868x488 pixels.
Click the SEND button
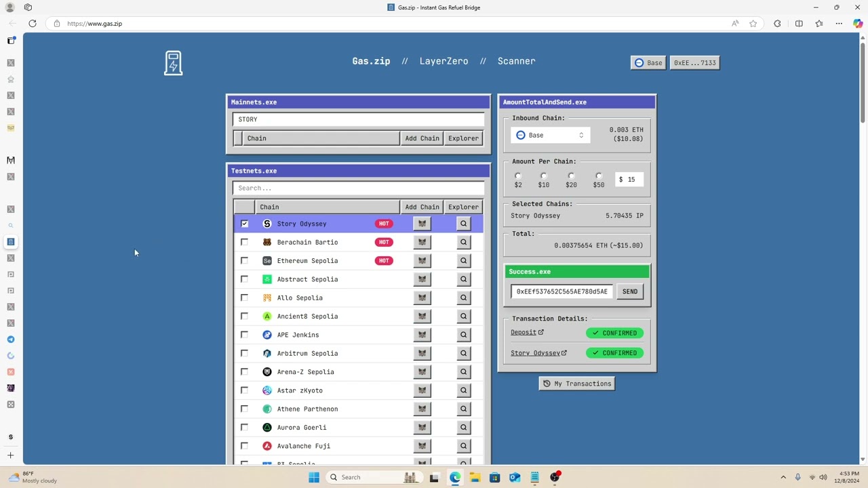(x=630, y=291)
